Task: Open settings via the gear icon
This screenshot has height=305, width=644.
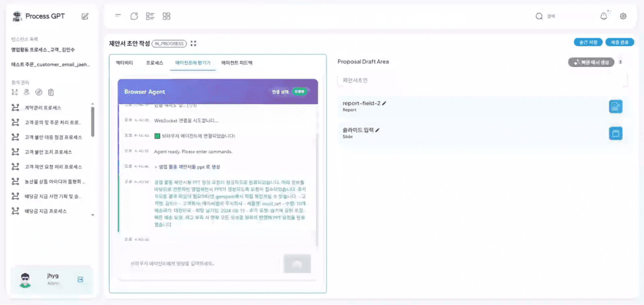Action: 623,16
